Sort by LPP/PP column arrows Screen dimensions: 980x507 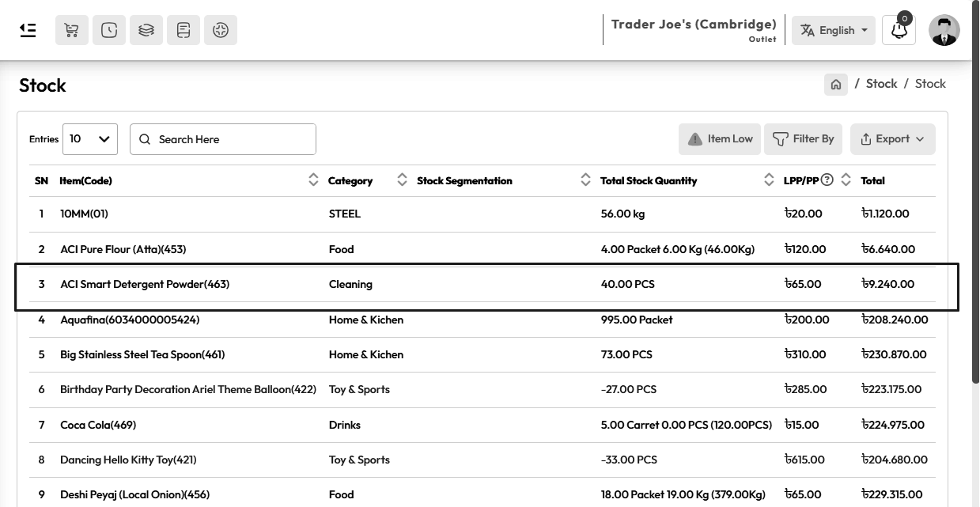pos(846,180)
